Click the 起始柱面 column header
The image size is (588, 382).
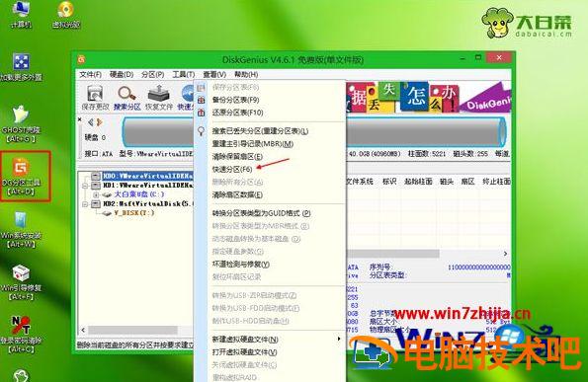[418, 182]
